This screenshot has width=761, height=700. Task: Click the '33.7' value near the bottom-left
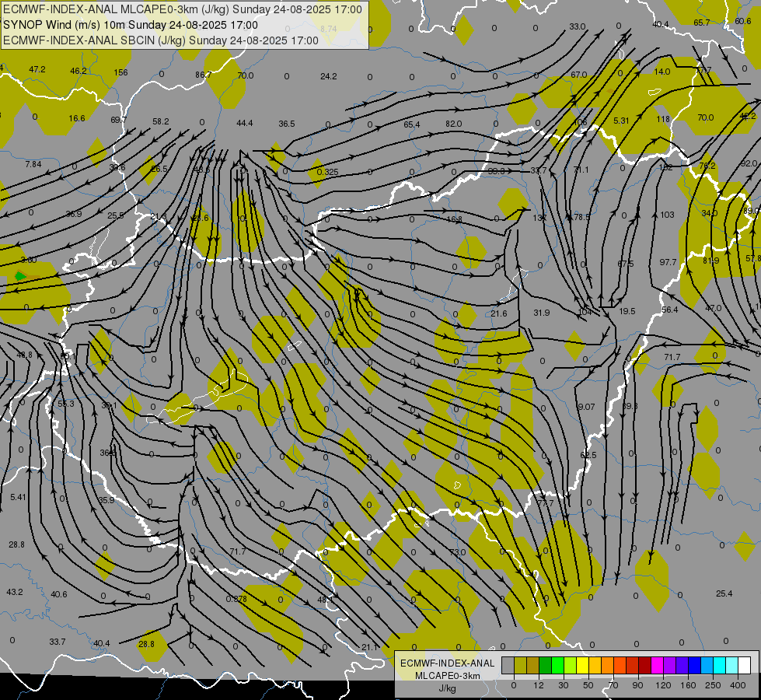(x=58, y=642)
